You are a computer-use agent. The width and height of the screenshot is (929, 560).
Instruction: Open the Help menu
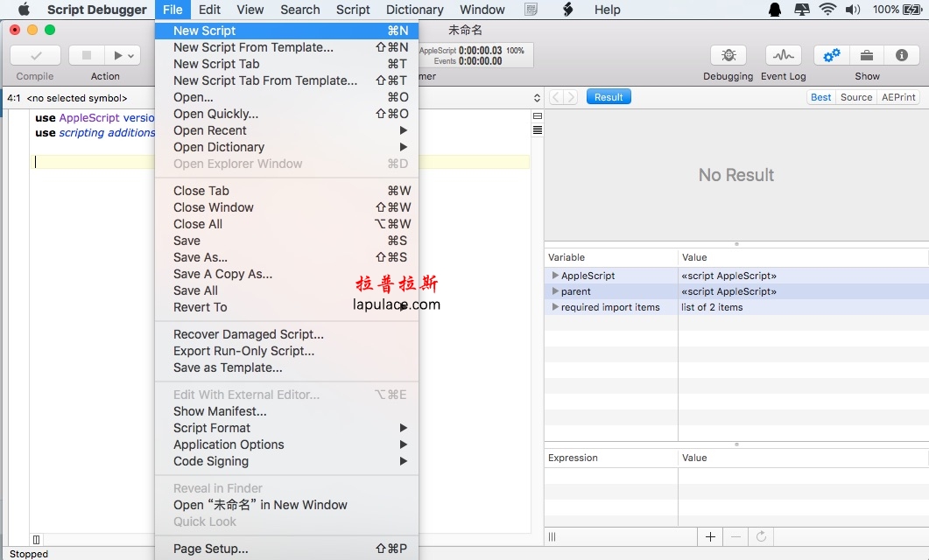(x=608, y=10)
